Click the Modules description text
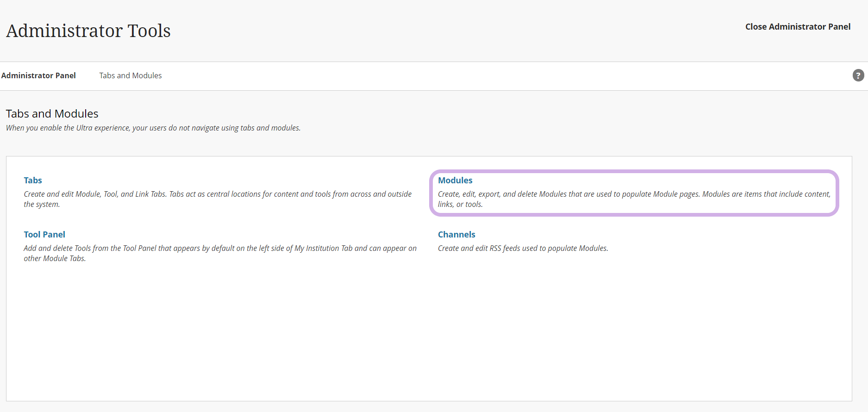The height and width of the screenshot is (412, 868). (634, 194)
